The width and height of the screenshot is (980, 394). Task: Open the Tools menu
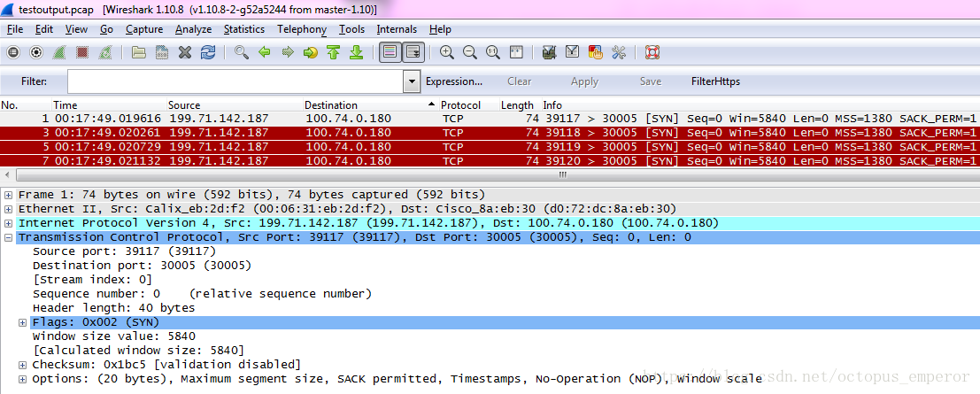pos(351,29)
